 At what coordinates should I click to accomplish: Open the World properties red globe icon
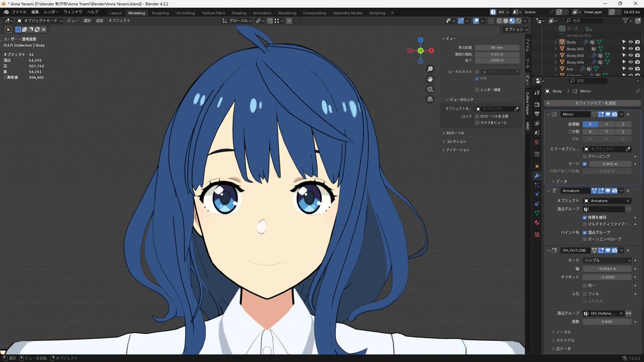[537, 142]
